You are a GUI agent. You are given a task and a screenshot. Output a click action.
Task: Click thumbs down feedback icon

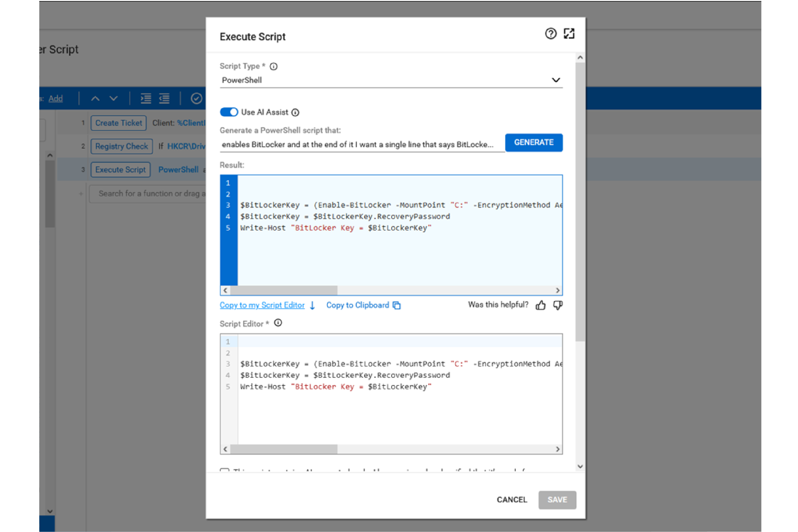coord(558,305)
